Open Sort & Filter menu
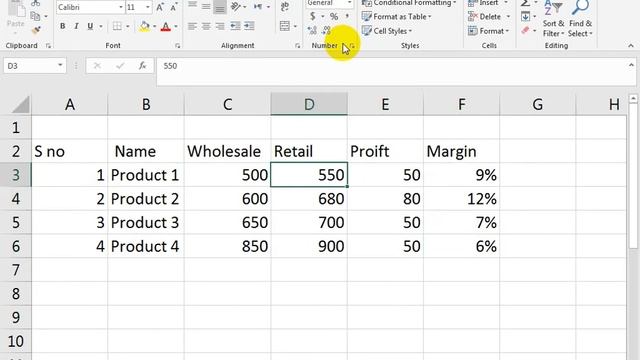The width and height of the screenshot is (640, 360). coord(553,18)
